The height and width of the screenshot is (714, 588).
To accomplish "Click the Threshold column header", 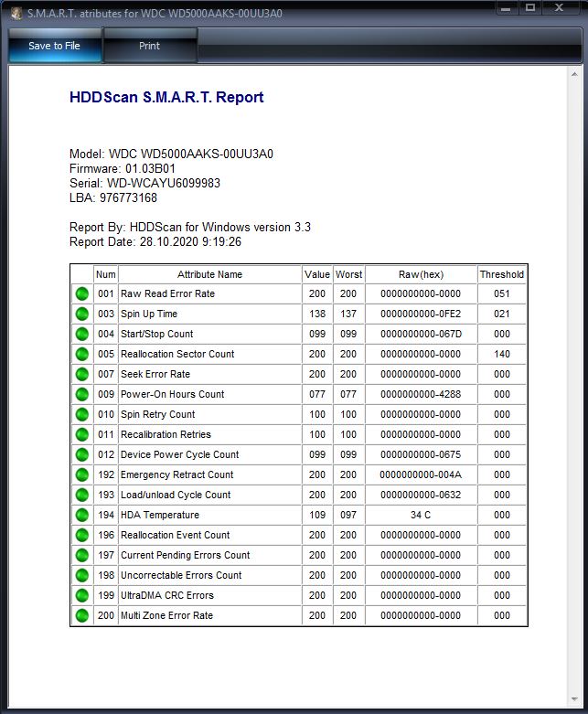I will [x=502, y=274].
